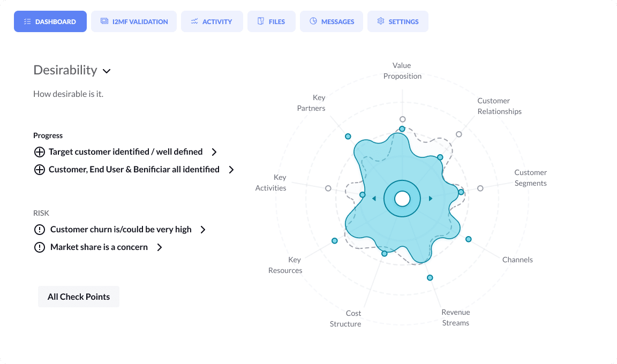Viewport: 617px width, 364px height.
Task: Expand chevron next to Target customer identified
Action: [214, 151]
